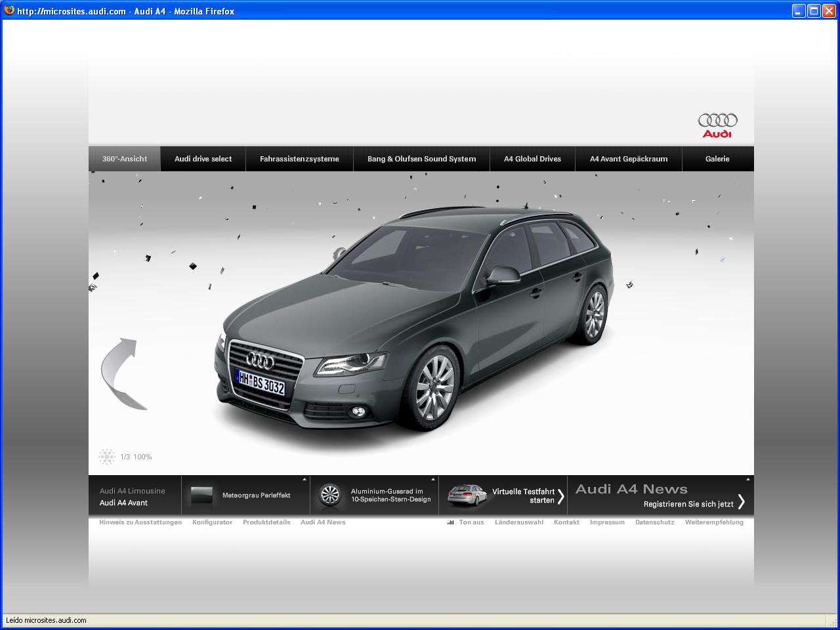Screen dimensions: 840x630
Task: Click the Audi rings logo
Action: (717, 125)
